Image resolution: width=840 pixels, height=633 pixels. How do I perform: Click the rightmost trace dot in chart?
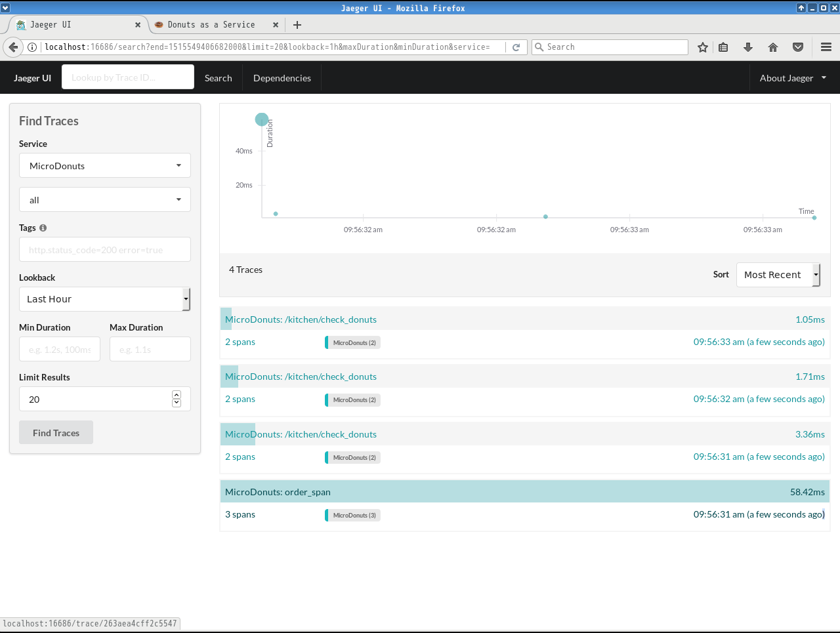(814, 218)
